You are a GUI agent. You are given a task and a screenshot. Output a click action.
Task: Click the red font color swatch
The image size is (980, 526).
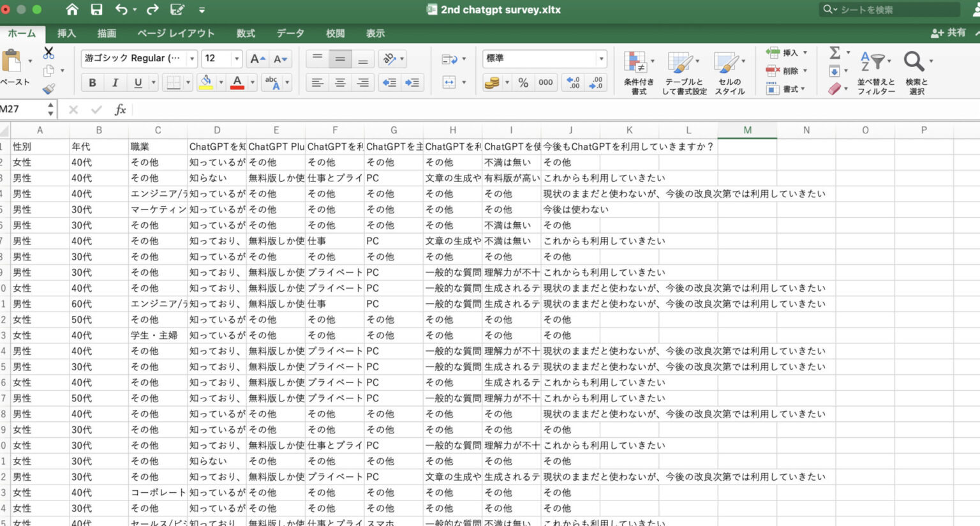[235, 82]
